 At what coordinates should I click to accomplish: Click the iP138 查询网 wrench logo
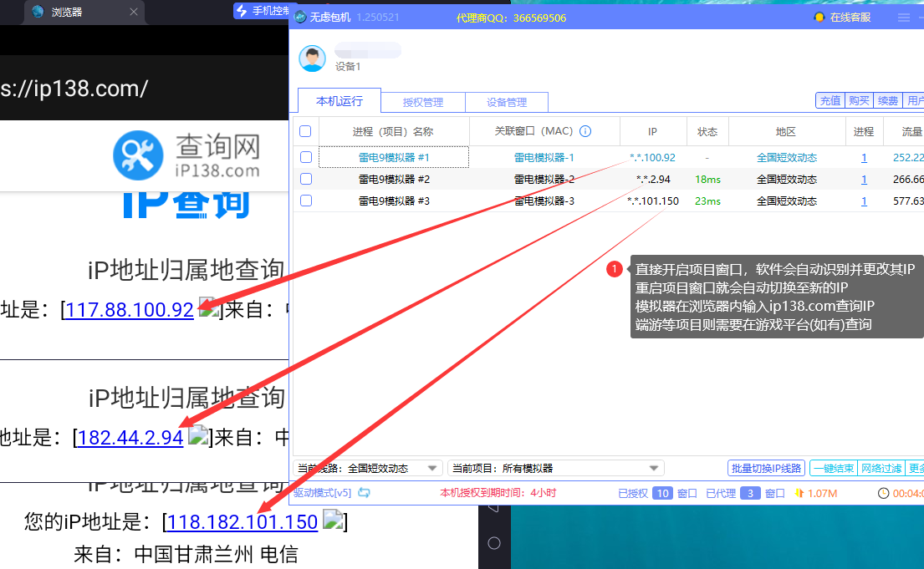[x=138, y=155]
